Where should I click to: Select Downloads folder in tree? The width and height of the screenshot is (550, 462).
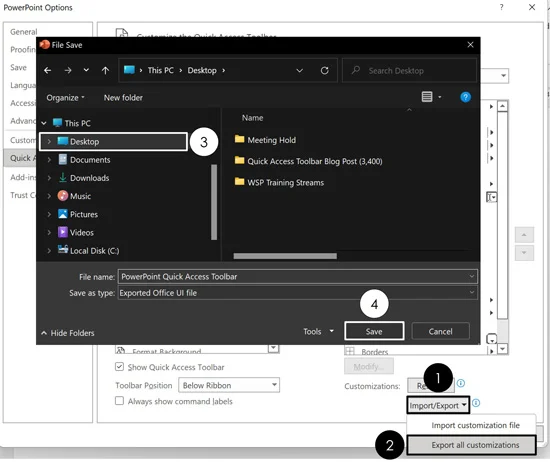pos(89,178)
